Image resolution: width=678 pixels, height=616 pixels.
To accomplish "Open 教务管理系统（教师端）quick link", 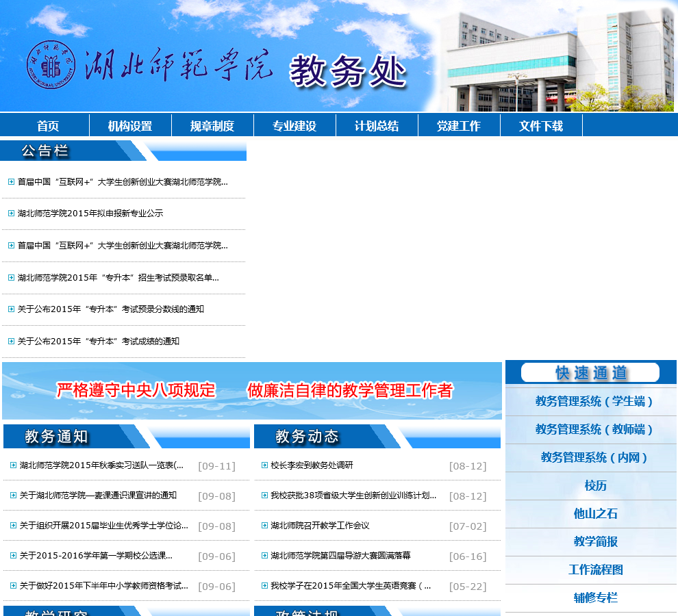I will coord(594,429).
